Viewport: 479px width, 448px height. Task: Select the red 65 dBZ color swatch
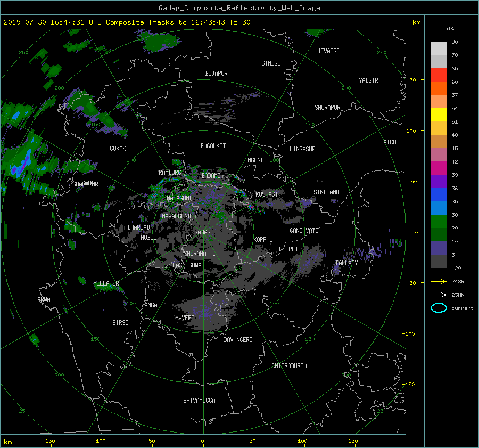click(439, 75)
